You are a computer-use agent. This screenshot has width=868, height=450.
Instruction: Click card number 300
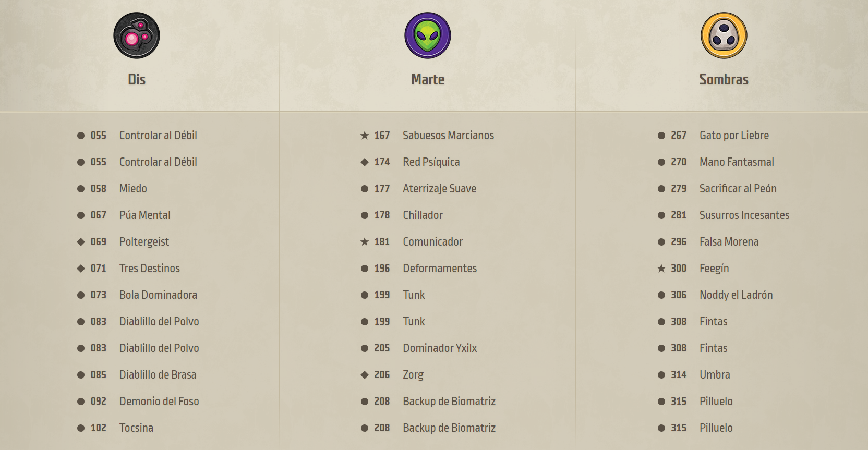coord(679,268)
